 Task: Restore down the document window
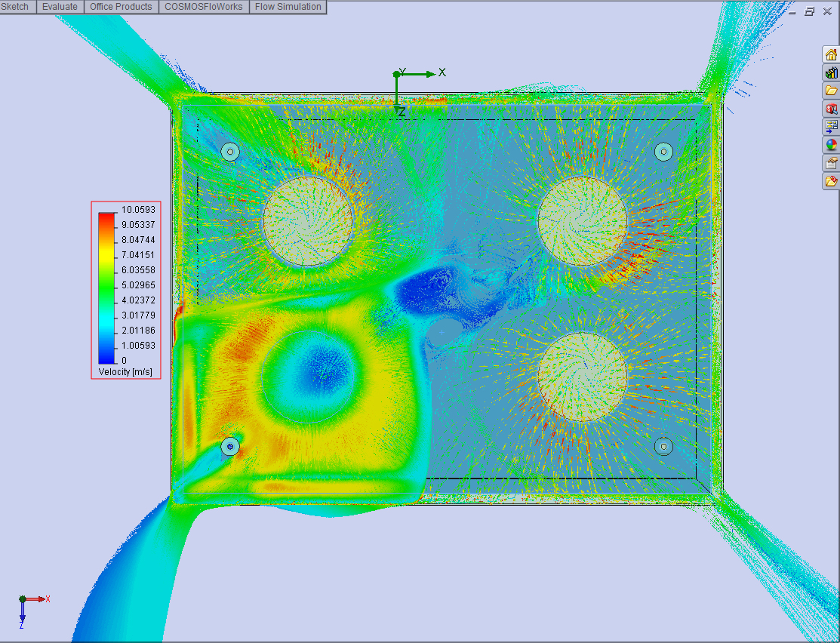tap(810, 11)
